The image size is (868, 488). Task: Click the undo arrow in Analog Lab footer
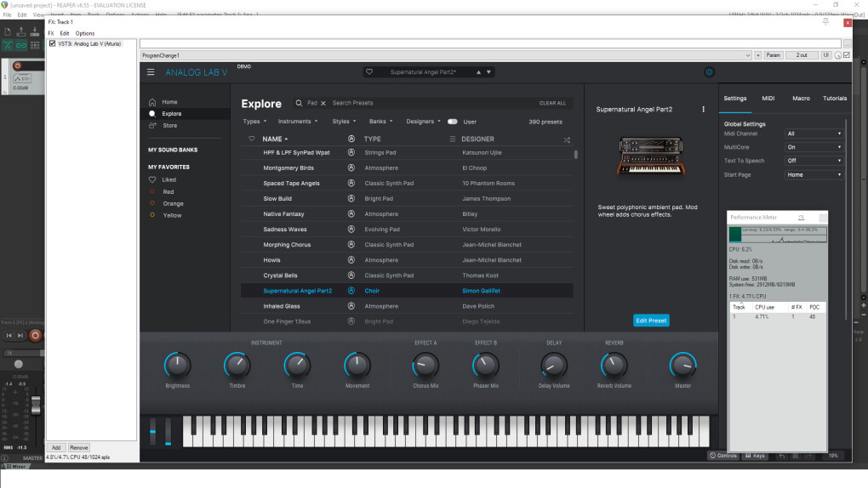tap(782, 456)
